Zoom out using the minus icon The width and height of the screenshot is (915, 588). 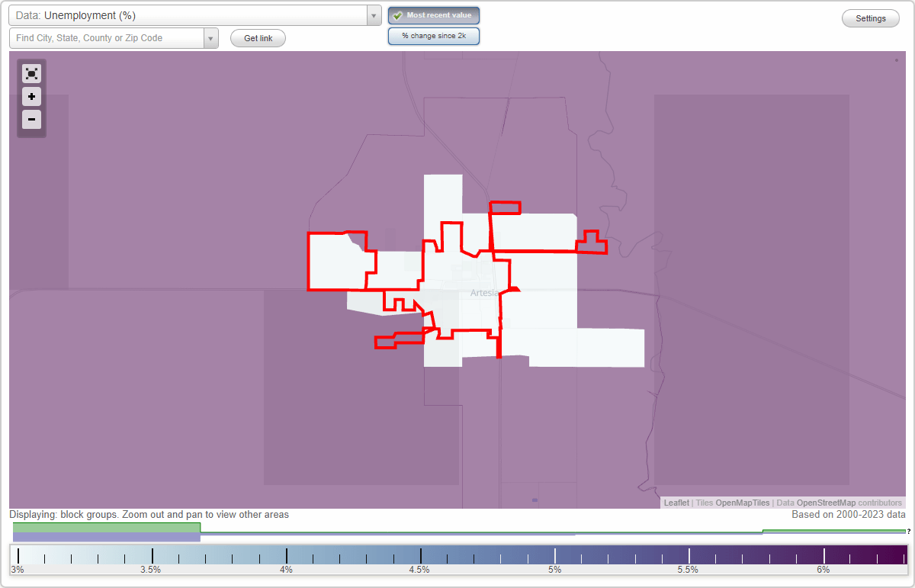click(x=31, y=120)
